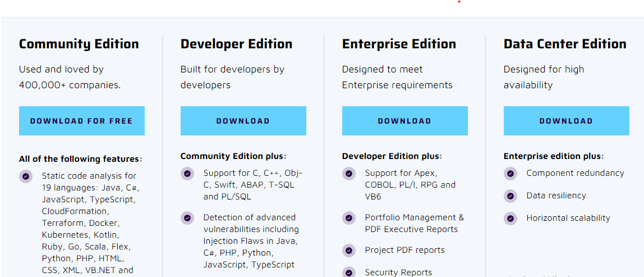644x277 pixels.
Task: Download the Developer Edition
Action: pyautogui.click(x=243, y=121)
